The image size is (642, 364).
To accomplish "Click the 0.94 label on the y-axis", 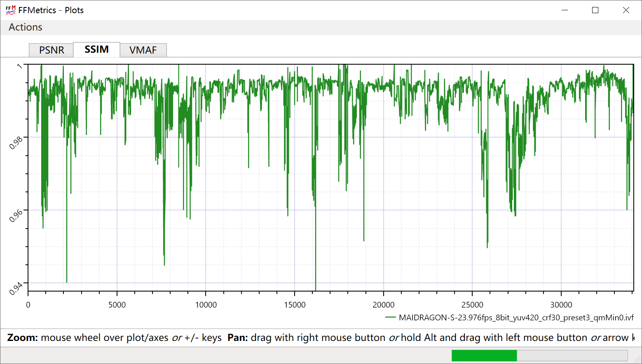I will (x=16, y=289).
